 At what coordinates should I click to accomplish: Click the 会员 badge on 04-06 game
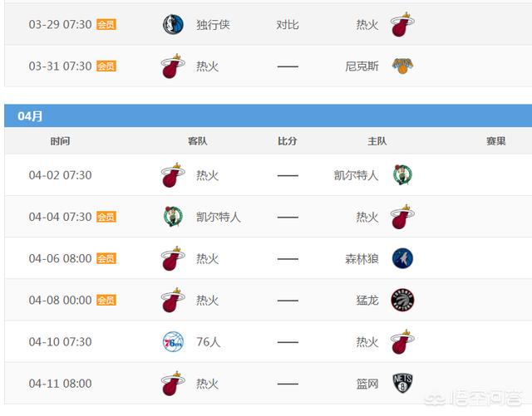point(106,258)
